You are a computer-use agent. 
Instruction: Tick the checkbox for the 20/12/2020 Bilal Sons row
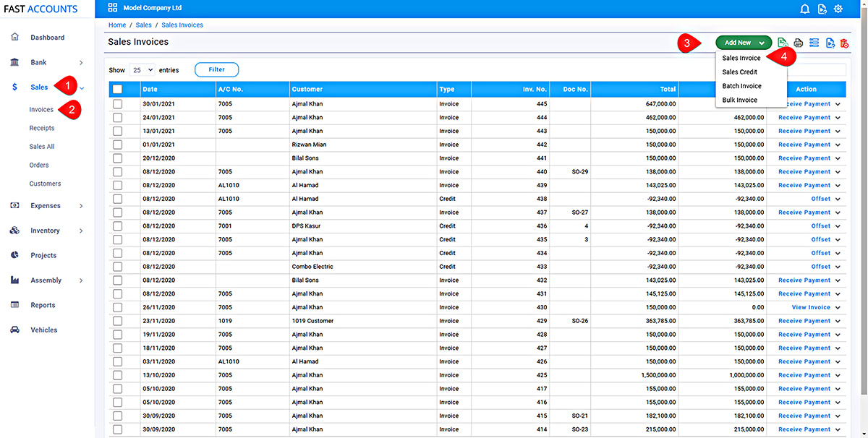tap(117, 158)
